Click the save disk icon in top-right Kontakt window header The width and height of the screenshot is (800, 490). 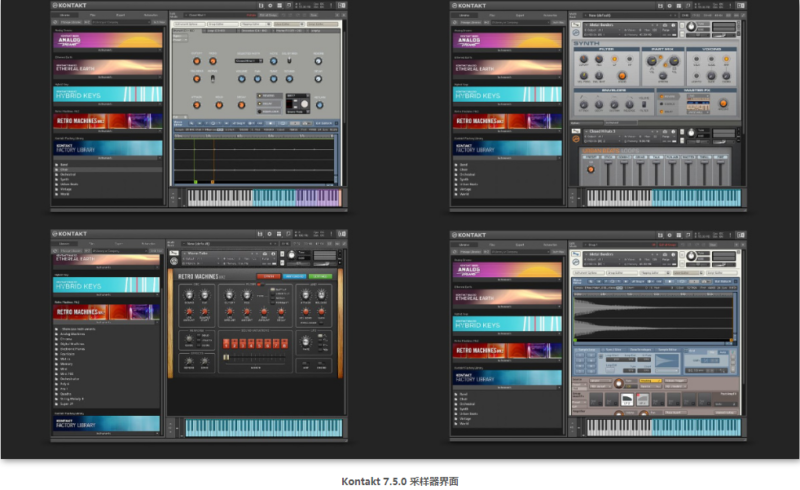coord(660,6)
